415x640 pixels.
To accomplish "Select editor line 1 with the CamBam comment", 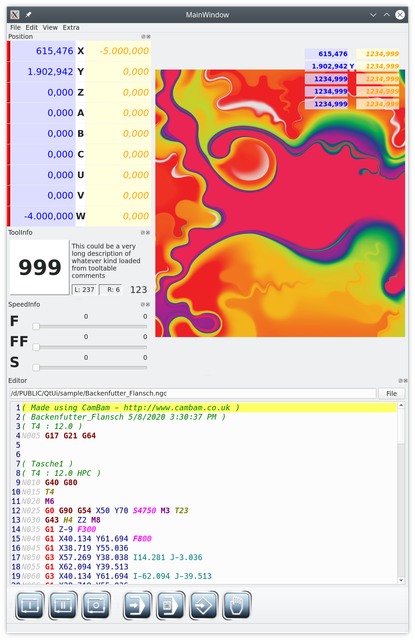I will click(x=208, y=408).
